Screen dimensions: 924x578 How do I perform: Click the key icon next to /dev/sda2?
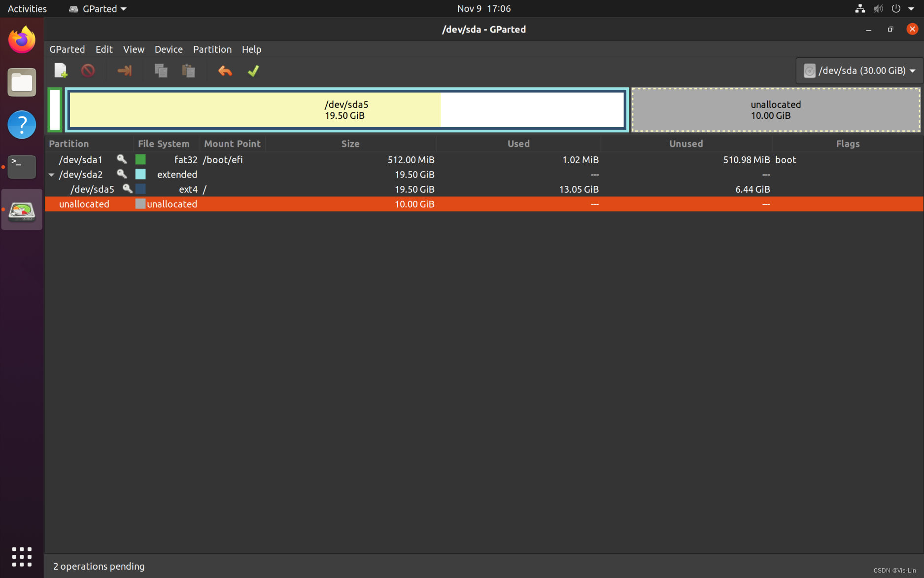tap(122, 174)
